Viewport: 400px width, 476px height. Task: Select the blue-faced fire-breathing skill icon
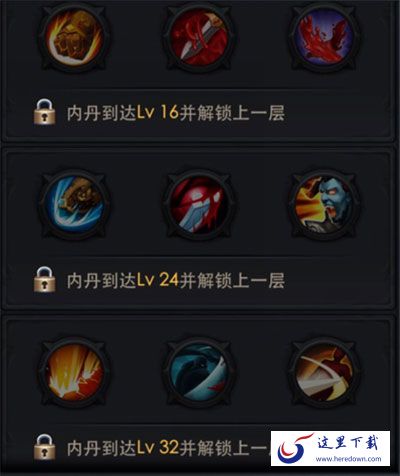point(324,204)
